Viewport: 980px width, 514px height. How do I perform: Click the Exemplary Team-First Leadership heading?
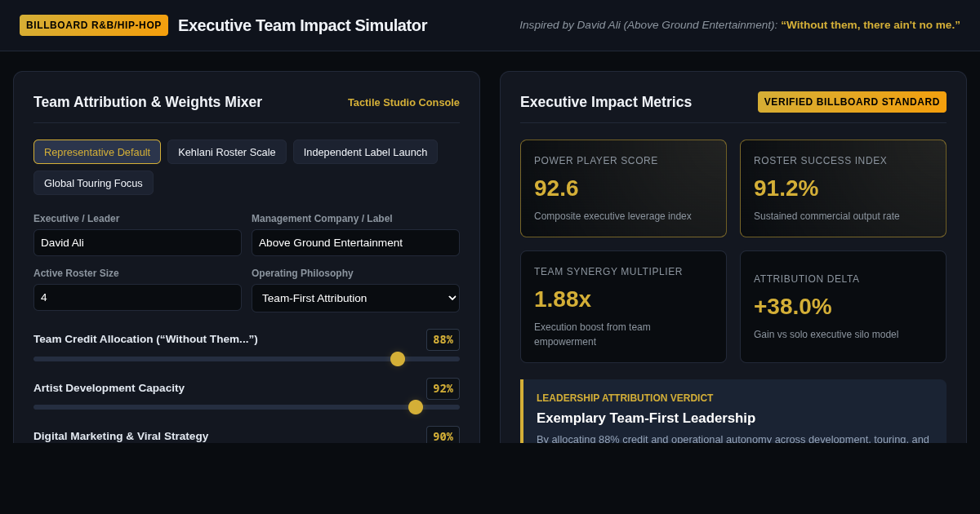pyautogui.click(x=646, y=418)
